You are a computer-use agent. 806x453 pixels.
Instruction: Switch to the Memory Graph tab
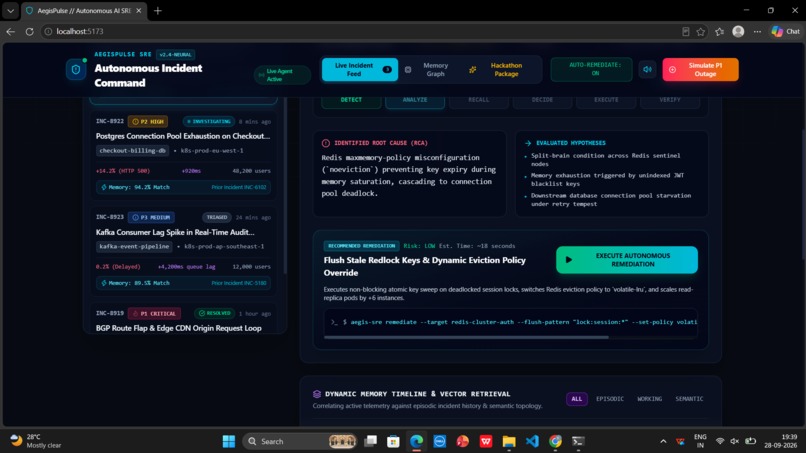tap(429, 69)
